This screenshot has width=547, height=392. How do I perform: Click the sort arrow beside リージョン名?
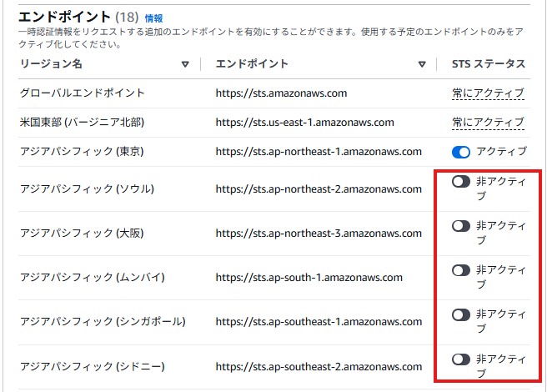pyautogui.click(x=185, y=64)
